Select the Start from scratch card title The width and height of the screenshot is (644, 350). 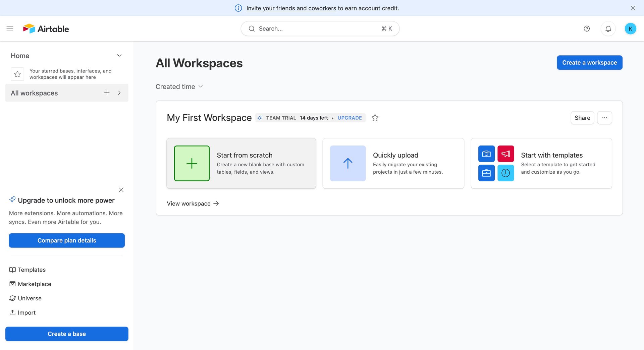coord(245,155)
